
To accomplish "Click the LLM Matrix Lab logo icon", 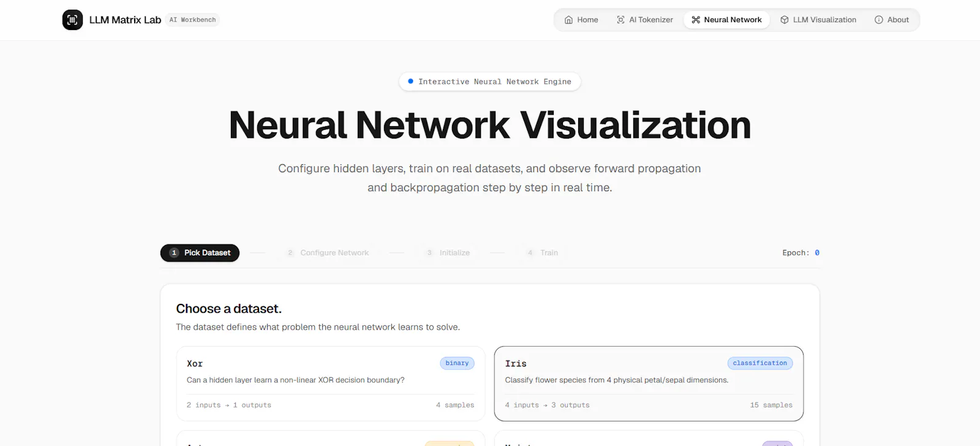I will pyautogui.click(x=72, y=20).
